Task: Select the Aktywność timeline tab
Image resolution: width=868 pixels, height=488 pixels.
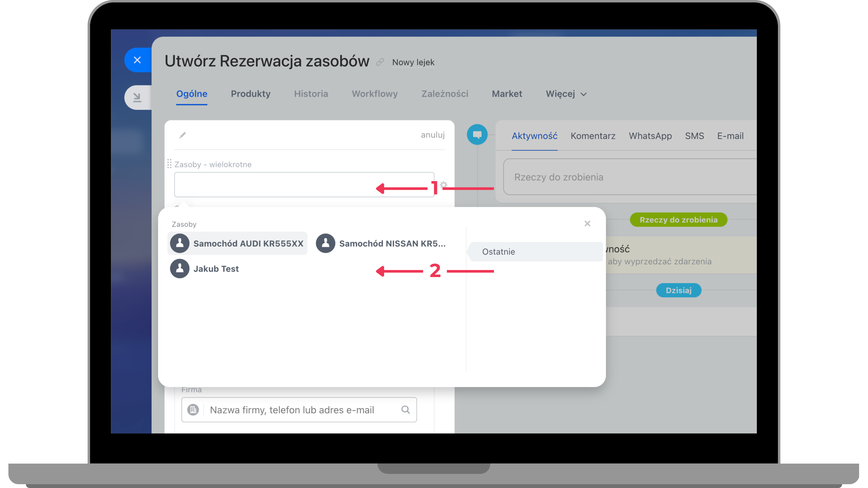Action: coord(534,136)
